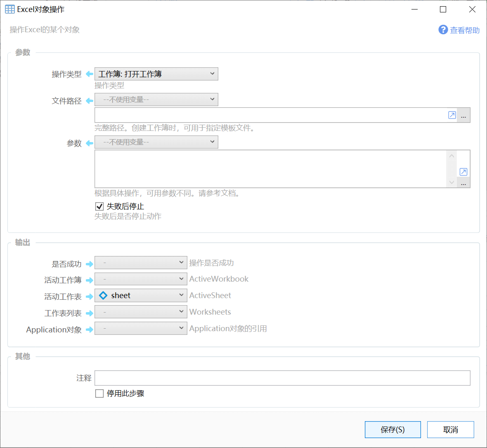Expand the 活动工作表 dropdown showing sheet
The image size is (487, 448).
point(141,295)
